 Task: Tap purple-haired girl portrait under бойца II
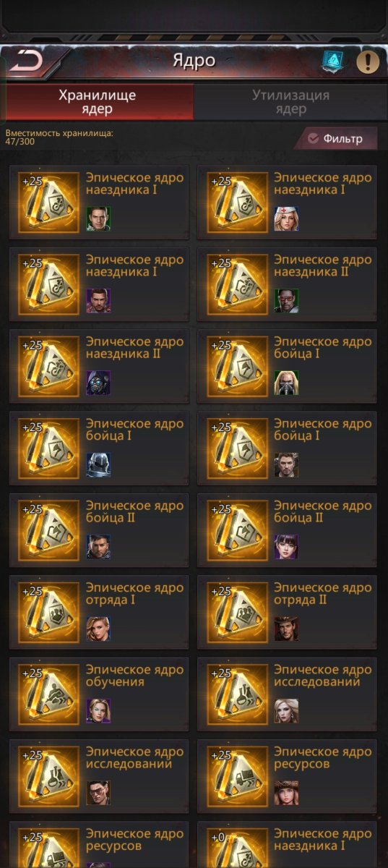click(286, 547)
